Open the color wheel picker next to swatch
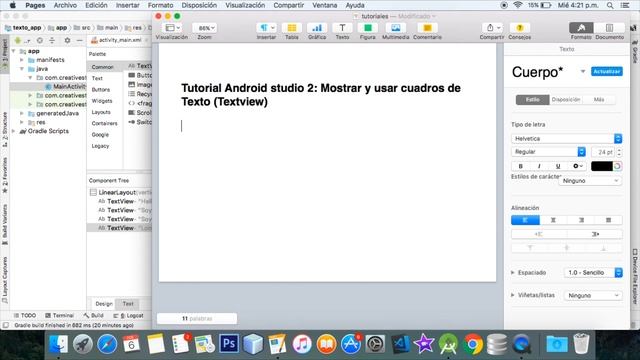The width and height of the screenshot is (640, 360). [x=617, y=166]
